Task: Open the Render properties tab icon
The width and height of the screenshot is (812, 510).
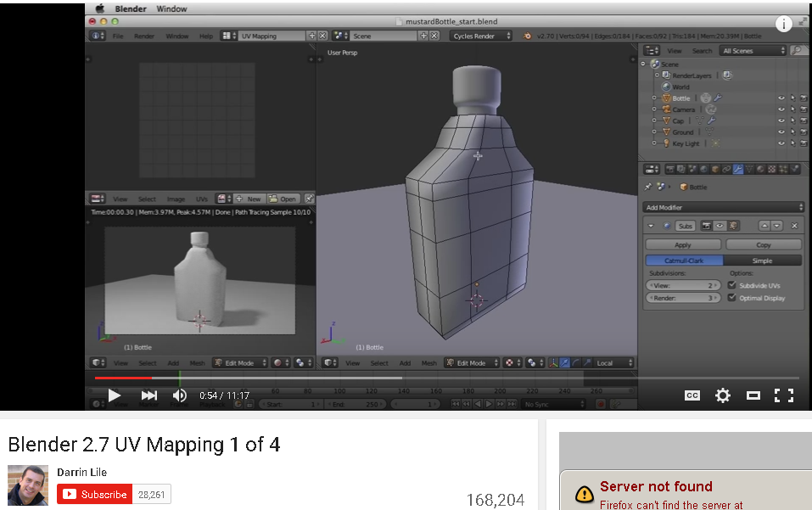Action: 670,170
